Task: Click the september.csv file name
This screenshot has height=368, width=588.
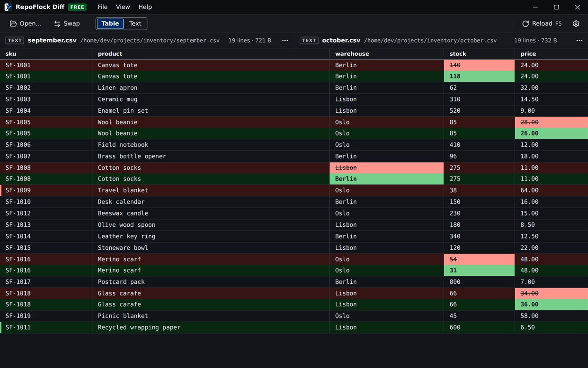Action: (52, 41)
